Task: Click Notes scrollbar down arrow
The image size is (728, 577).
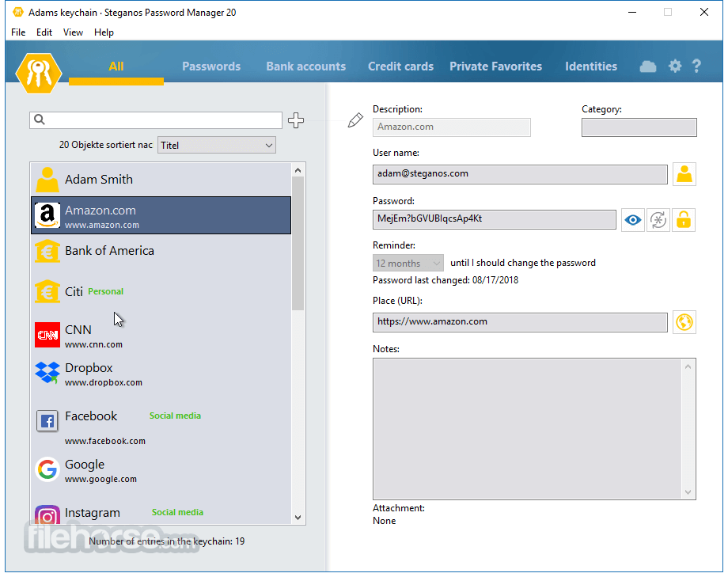Action: [x=688, y=492]
